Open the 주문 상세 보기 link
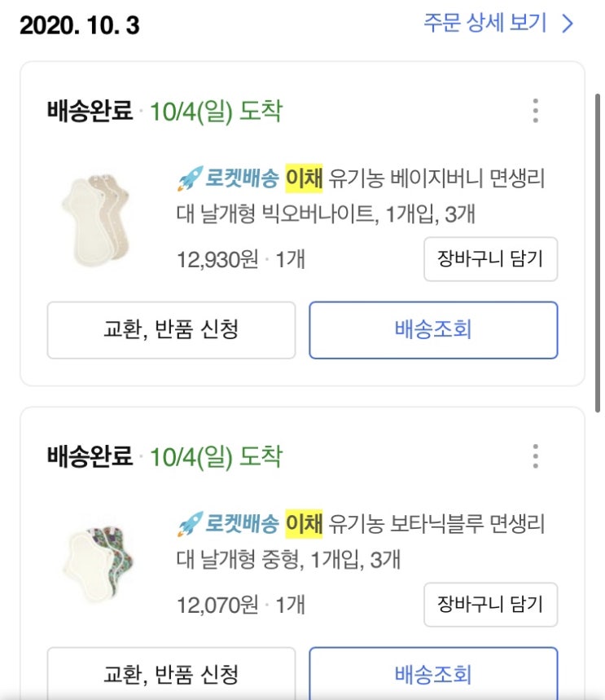 (485, 23)
